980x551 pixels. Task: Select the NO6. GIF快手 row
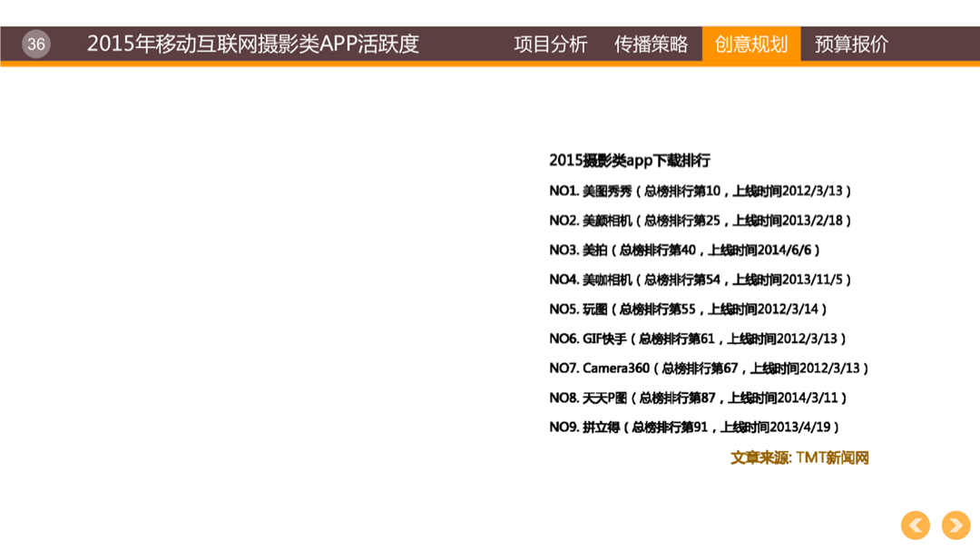click(698, 339)
